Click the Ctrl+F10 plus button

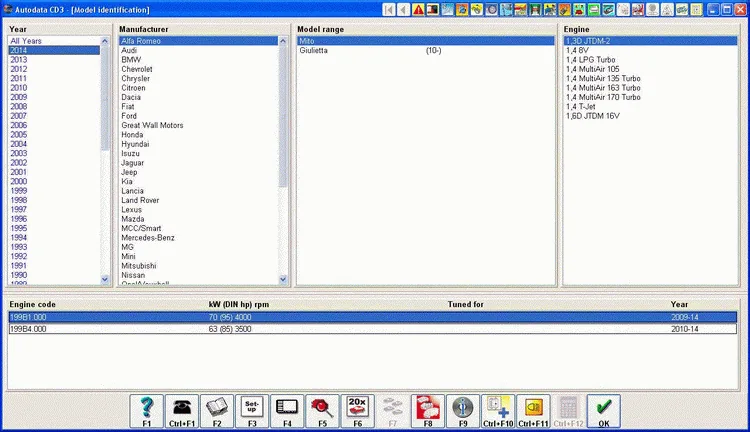point(498,411)
